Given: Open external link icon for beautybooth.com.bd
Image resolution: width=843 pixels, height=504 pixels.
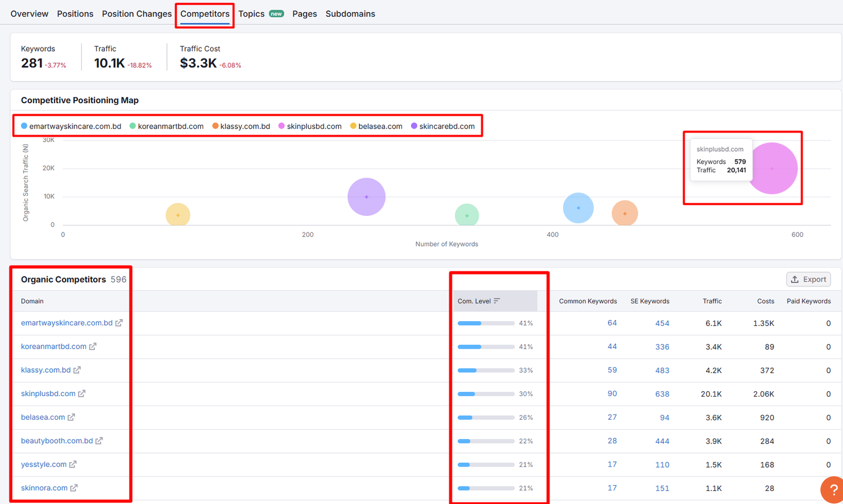Looking at the screenshot, I should pyautogui.click(x=99, y=441).
